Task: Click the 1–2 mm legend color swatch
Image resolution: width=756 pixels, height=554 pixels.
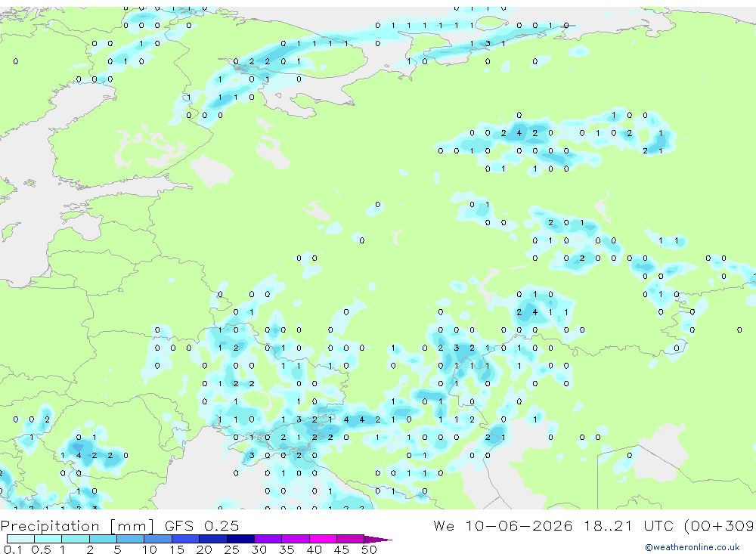Action: pos(76,539)
